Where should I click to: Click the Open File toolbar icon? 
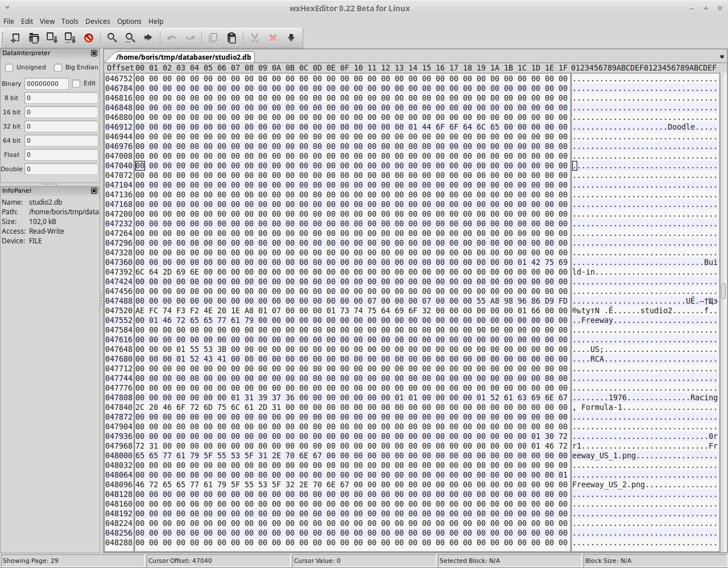(34, 38)
